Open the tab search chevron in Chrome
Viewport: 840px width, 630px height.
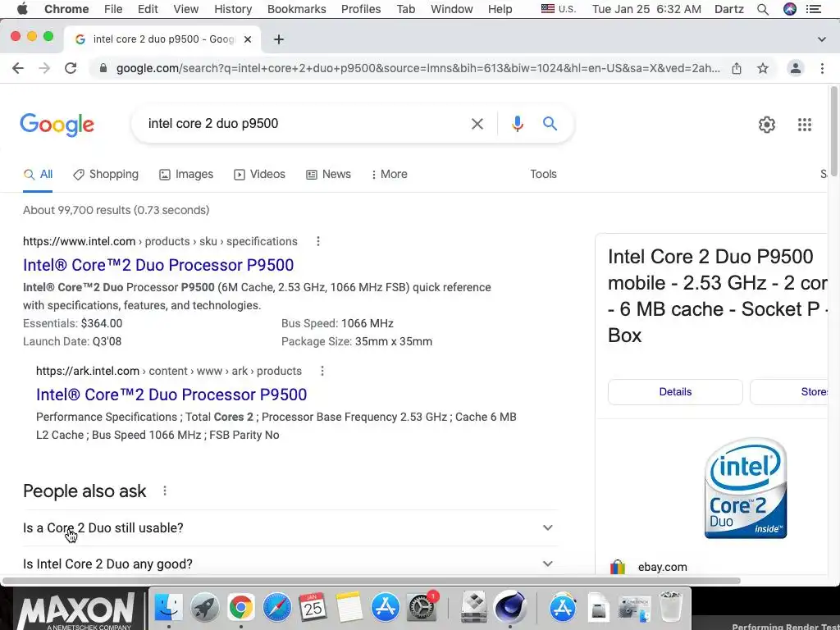tap(822, 39)
